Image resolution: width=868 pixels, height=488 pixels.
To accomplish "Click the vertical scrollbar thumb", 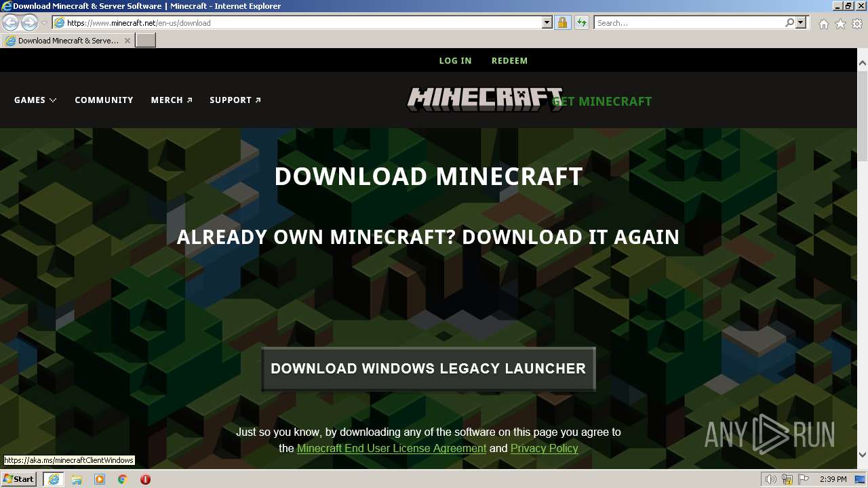I will pyautogui.click(x=862, y=115).
